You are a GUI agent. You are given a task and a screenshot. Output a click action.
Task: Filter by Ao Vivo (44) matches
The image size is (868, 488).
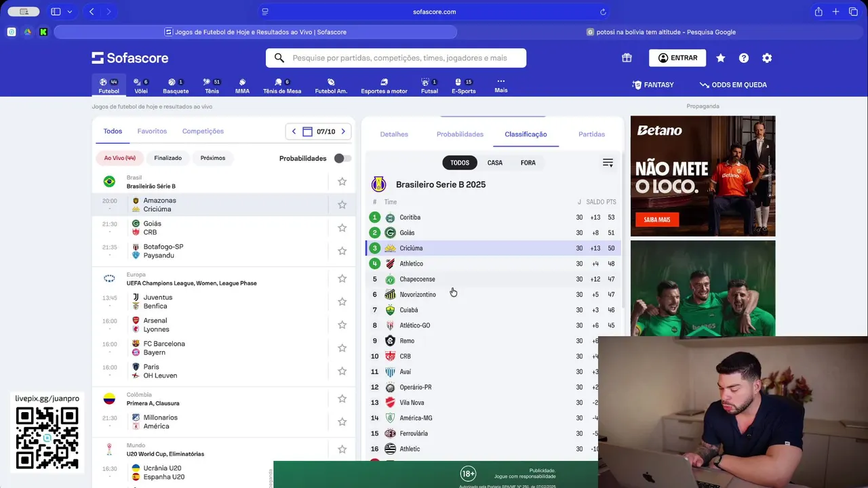click(119, 158)
